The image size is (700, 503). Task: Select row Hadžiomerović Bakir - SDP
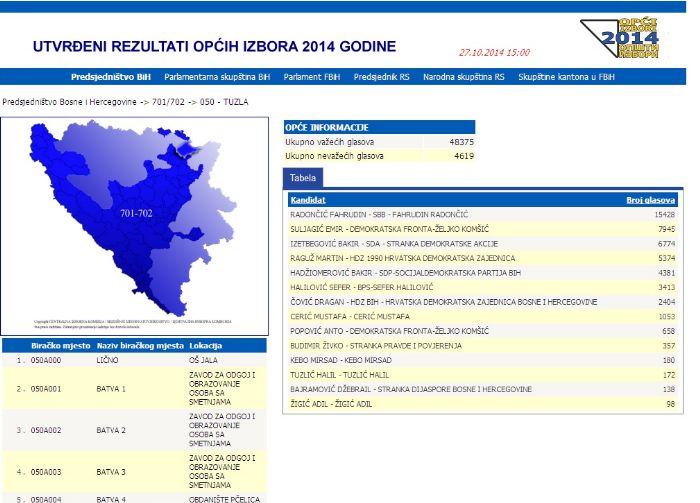[x=483, y=273]
